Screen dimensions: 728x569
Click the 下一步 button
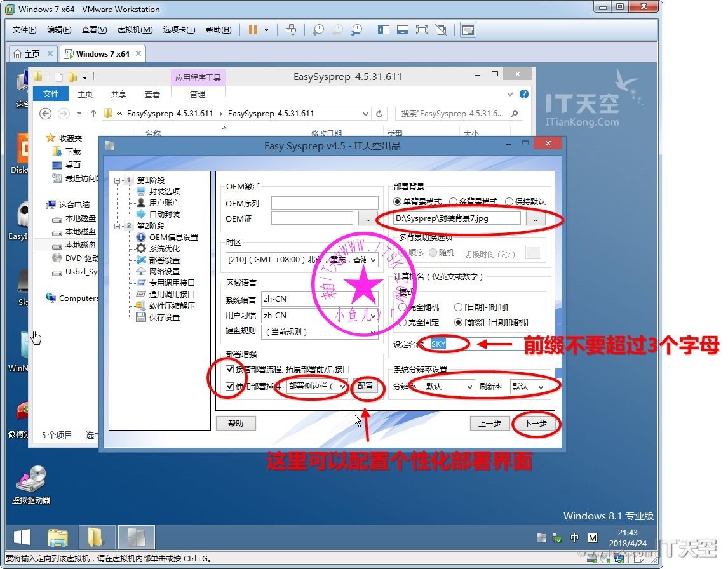tap(535, 424)
